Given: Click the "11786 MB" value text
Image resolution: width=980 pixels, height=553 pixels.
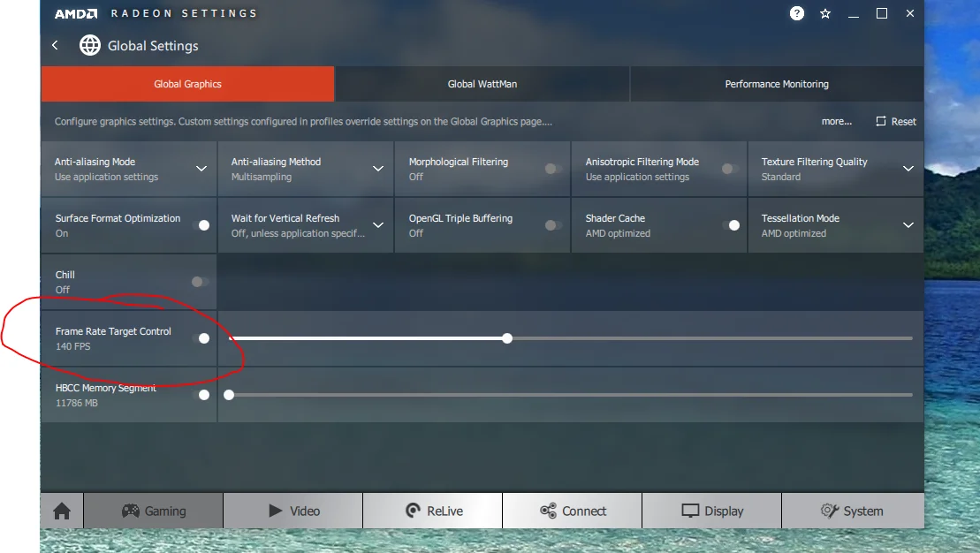Looking at the screenshot, I should click(77, 403).
